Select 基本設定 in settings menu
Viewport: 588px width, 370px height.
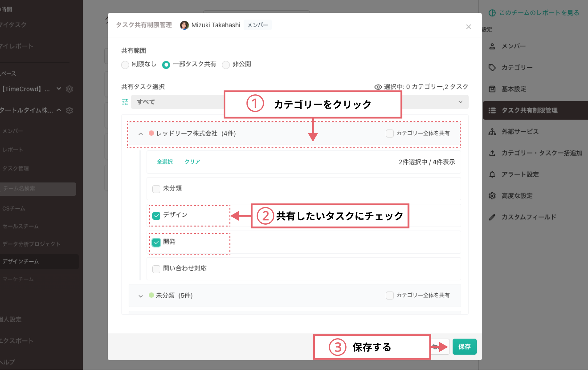tap(514, 89)
